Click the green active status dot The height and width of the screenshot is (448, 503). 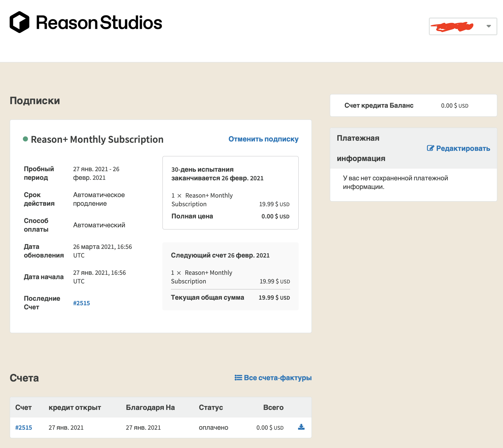point(25,139)
